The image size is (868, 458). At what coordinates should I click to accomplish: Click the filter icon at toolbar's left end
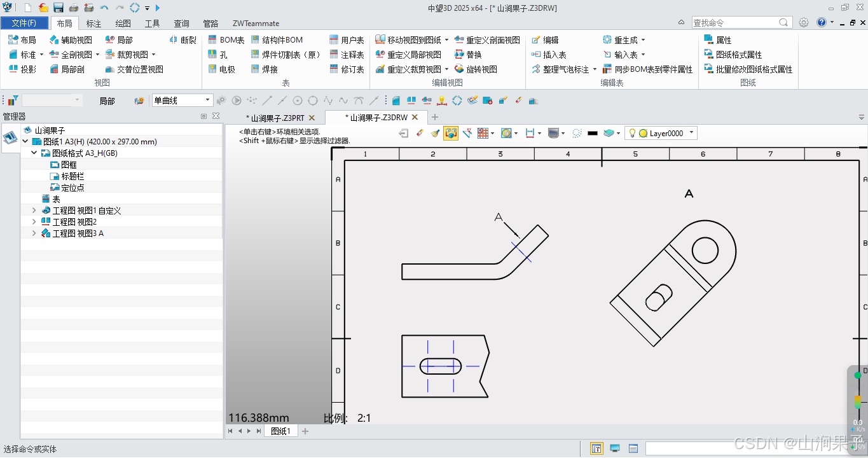click(x=13, y=101)
